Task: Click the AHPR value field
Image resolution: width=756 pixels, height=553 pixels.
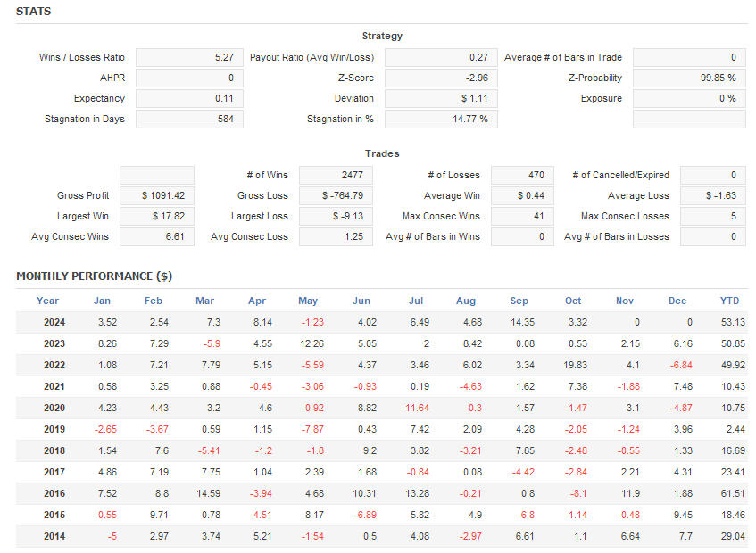Action: (x=189, y=78)
